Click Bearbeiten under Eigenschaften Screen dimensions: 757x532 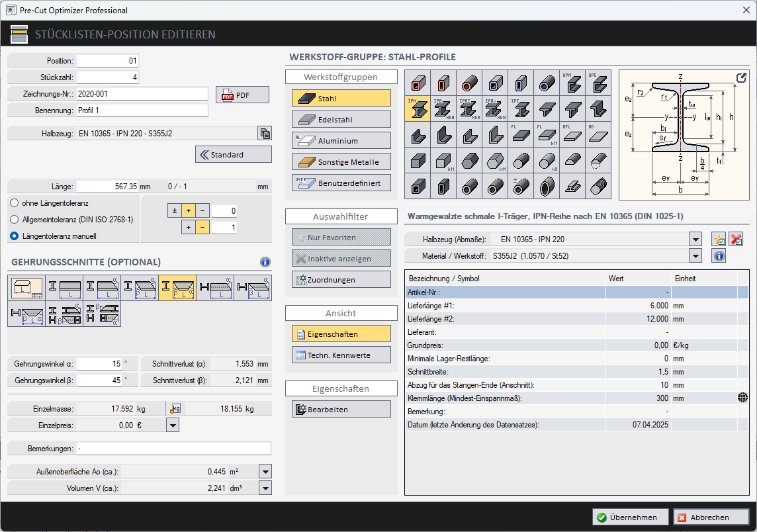click(341, 409)
